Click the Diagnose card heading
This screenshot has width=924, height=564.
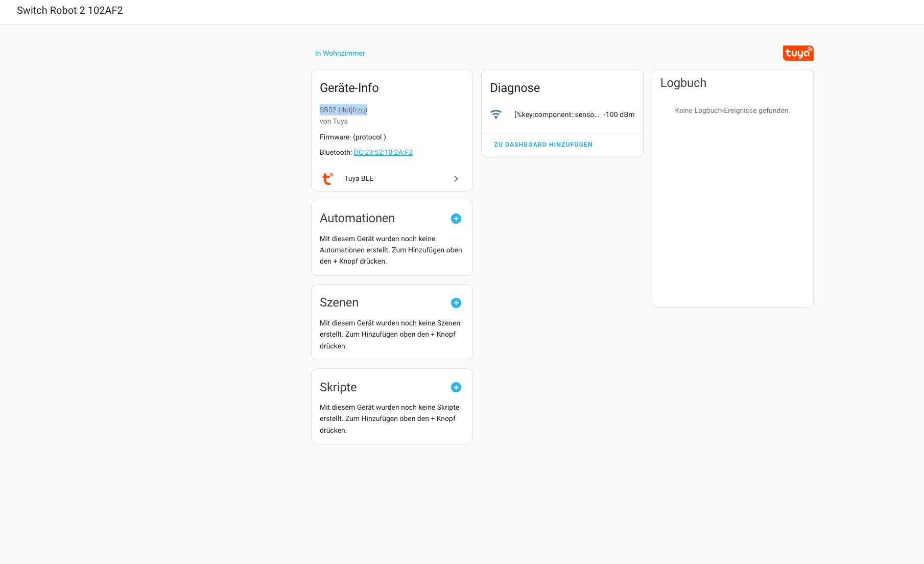[515, 88]
